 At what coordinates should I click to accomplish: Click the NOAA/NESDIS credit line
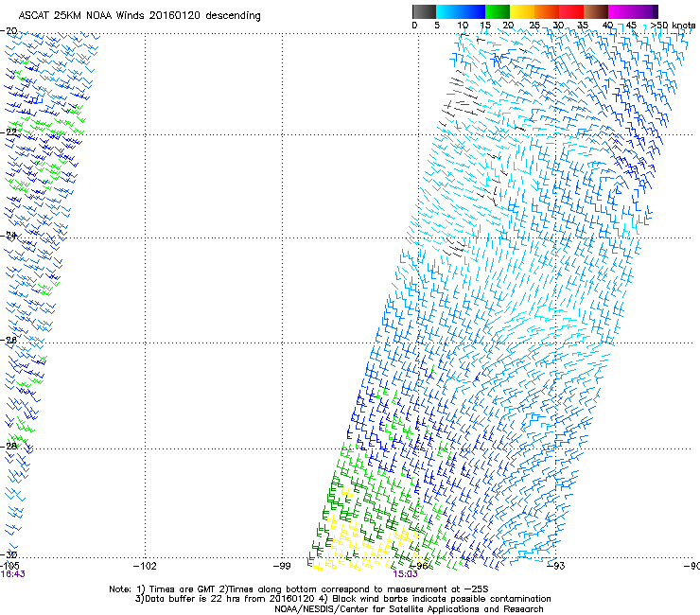pyautogui.click(x=409, y=609)
